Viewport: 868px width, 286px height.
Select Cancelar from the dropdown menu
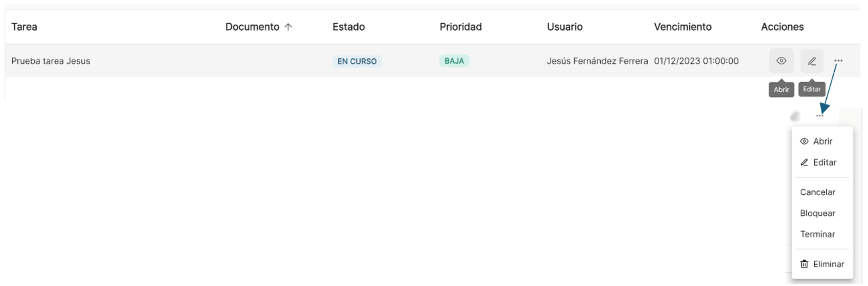pyautogui.click(x=817, y=192)
